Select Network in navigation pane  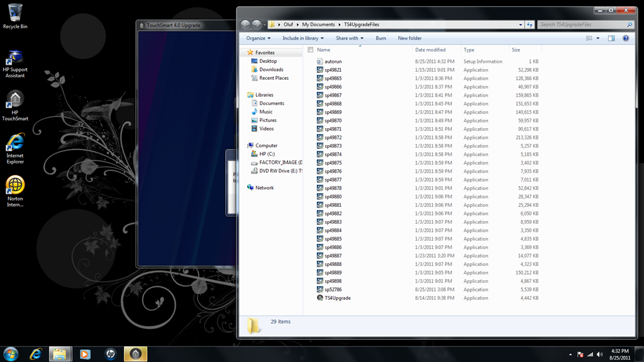[x=265, y=187]
